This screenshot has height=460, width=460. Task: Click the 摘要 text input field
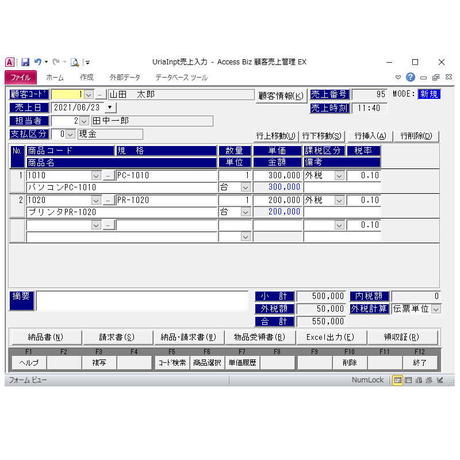142,302
